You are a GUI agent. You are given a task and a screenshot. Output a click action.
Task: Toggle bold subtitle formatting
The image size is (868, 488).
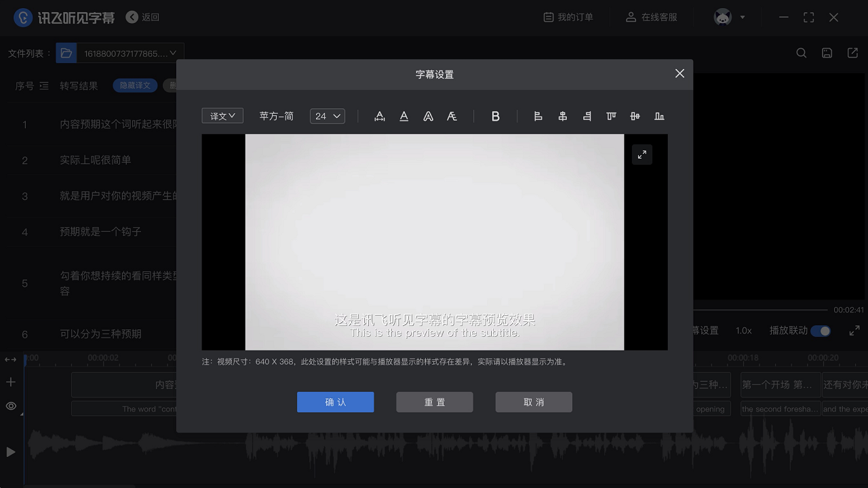point(496,116)
